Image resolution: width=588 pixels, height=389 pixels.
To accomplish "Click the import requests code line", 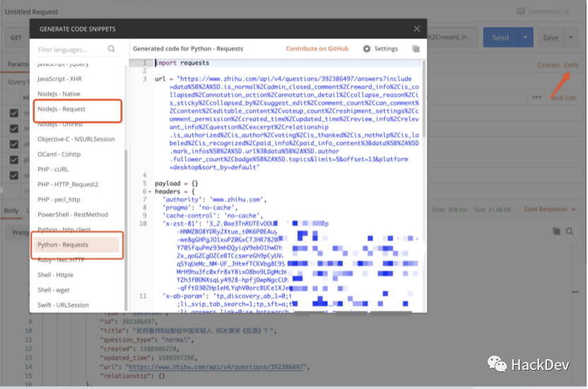I will [182, 63].
